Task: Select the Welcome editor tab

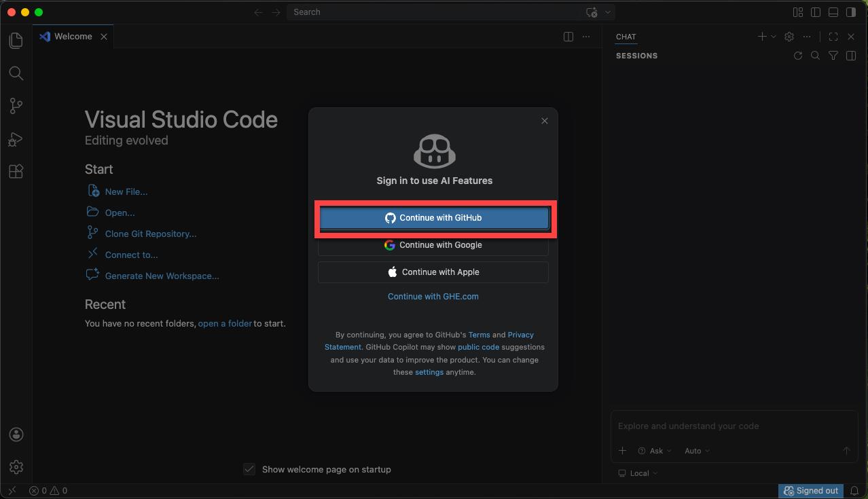Action: pos(73,37)
